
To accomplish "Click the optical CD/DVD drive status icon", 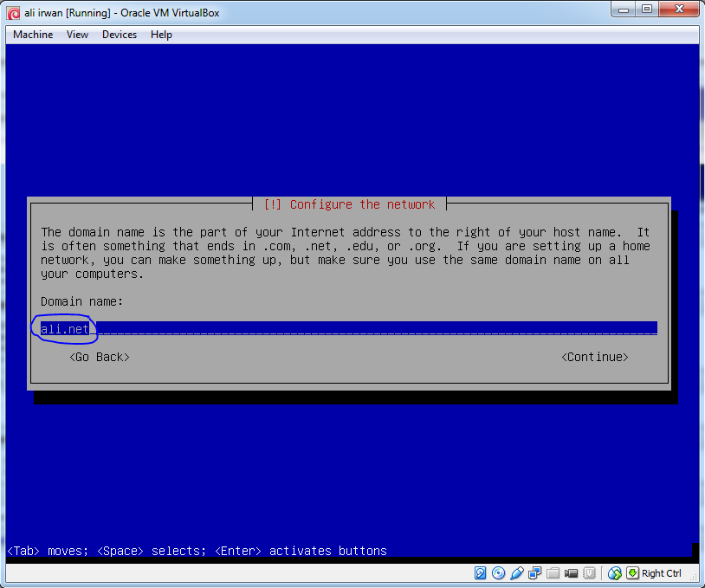I will click(x=498, y=572).
